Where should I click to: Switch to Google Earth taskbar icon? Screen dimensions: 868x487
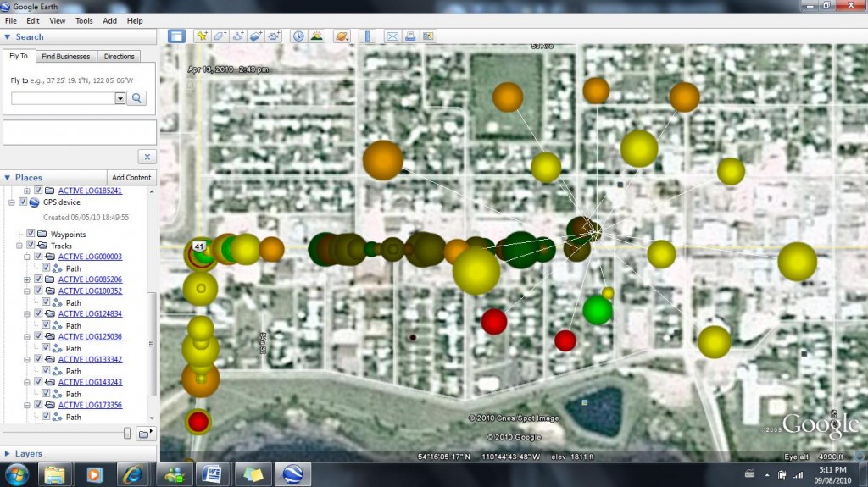click(x=292, y=474)
